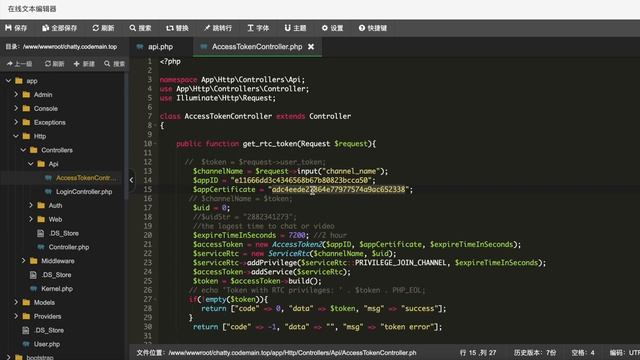Expand the Admin folder
This screenshot has height=360, width=640.
16,95
